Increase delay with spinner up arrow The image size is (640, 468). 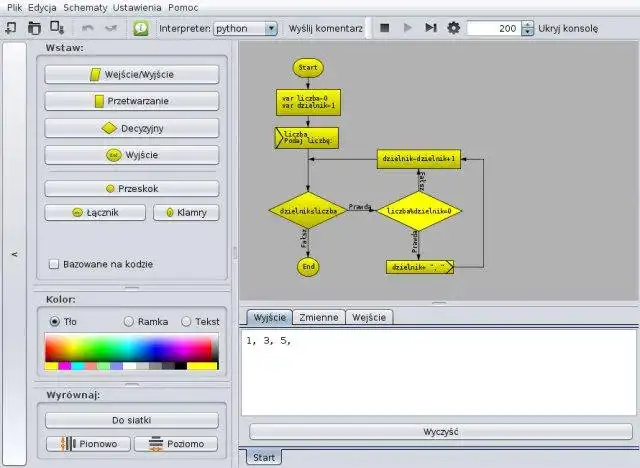(527, 25)
